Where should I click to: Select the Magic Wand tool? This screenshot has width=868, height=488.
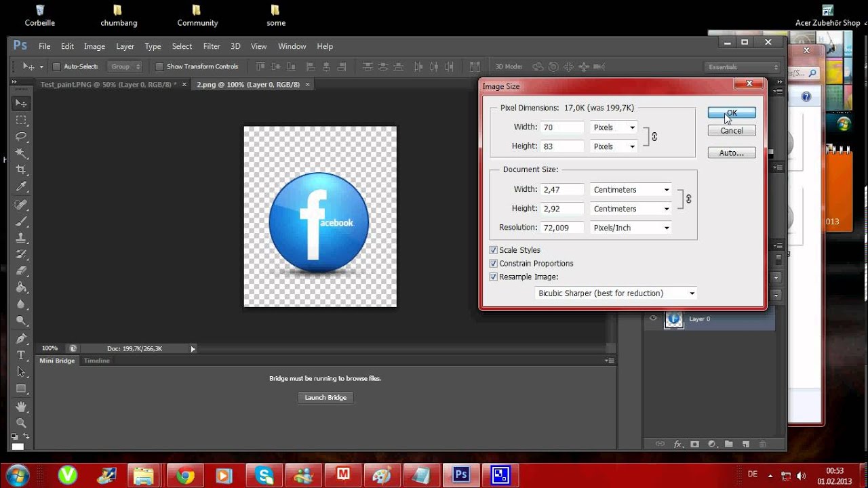point(21,154)
